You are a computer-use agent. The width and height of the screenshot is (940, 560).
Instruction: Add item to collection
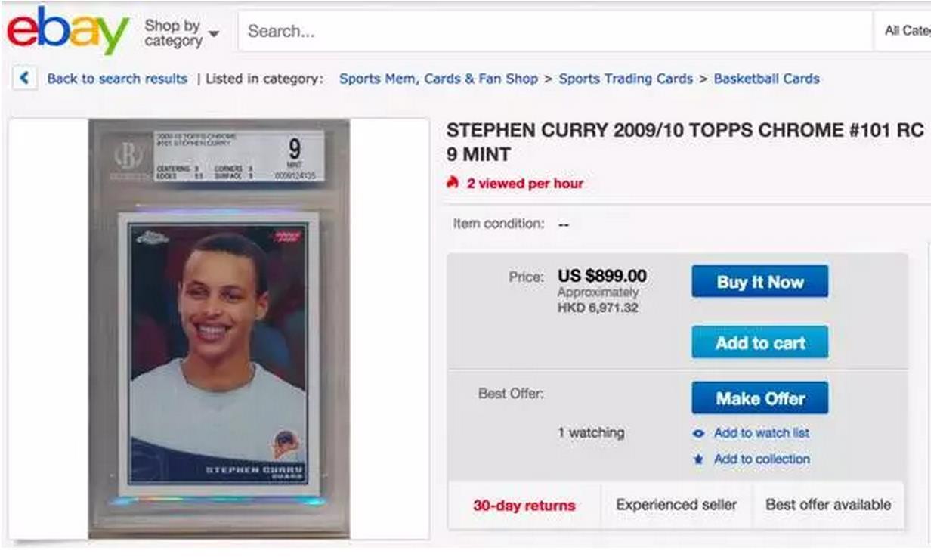point(762,459)
